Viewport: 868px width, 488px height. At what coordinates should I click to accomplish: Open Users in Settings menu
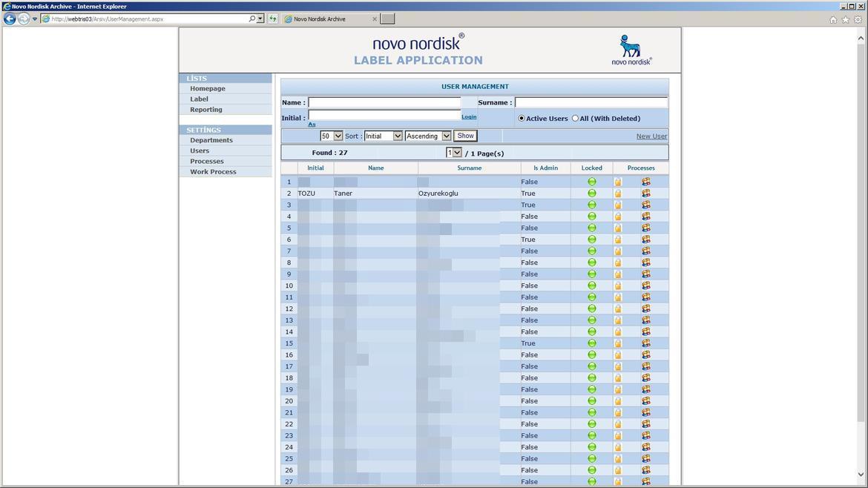tap(200, 151)
